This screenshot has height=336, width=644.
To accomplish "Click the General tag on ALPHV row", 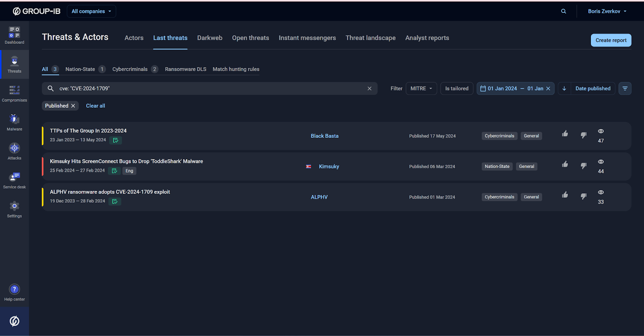I will click(531, 197).
